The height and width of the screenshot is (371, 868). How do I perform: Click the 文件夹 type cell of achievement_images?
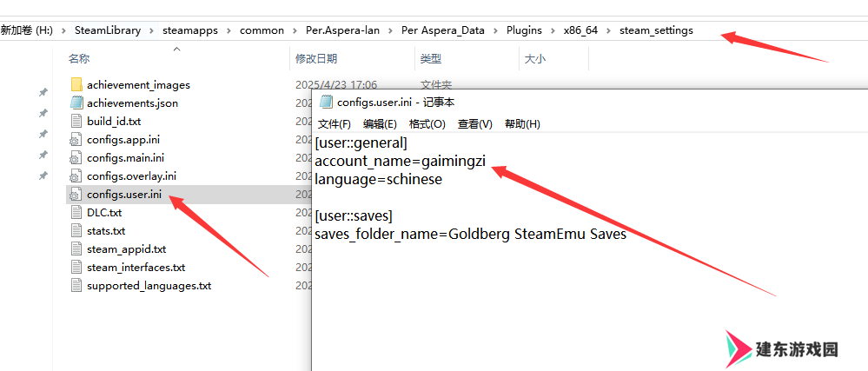click(435, 85)
